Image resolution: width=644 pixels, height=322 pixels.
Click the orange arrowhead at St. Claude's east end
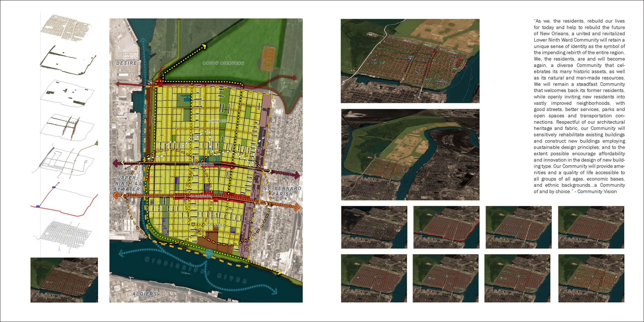pyautogui.click(x=297, y=207)
